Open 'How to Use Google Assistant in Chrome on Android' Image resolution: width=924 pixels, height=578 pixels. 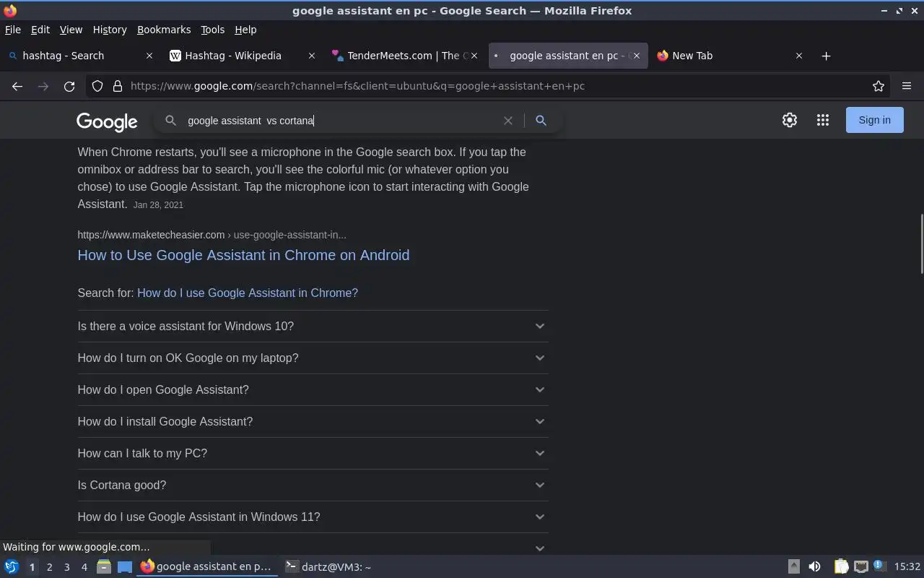pos(243,255)
